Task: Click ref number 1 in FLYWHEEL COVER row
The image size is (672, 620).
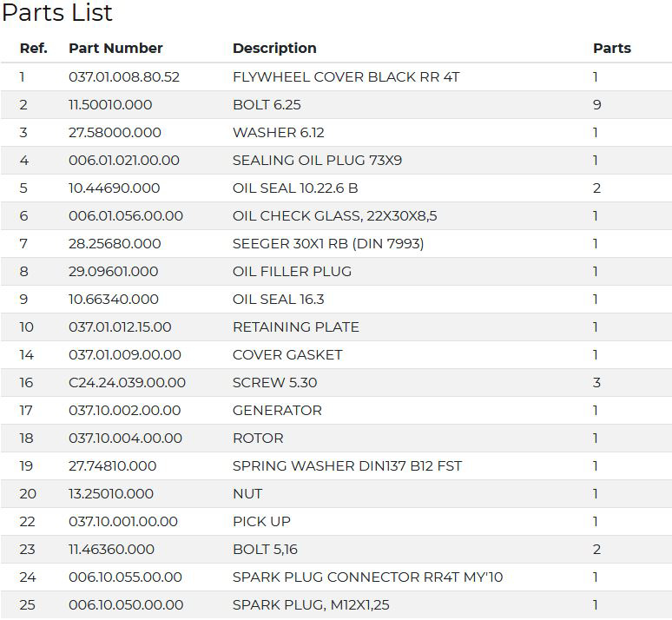Action: coord(22,76)
